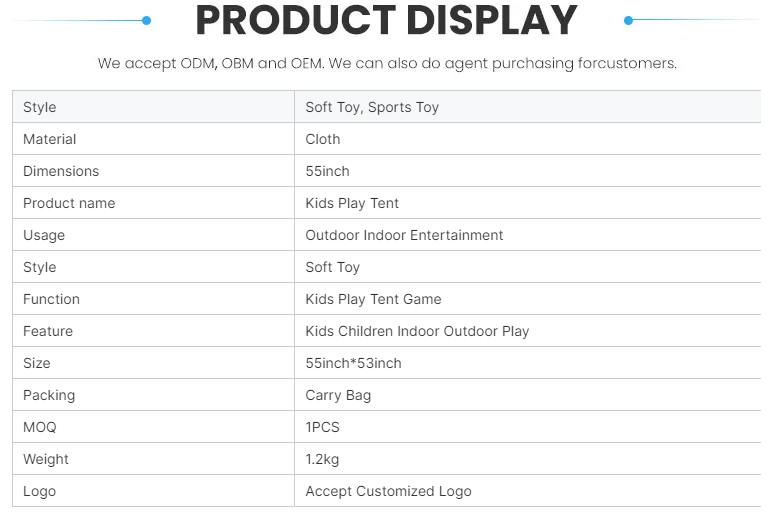Select the 55inch dimensions value
The image size is (774, 514).
coord(528,171)
